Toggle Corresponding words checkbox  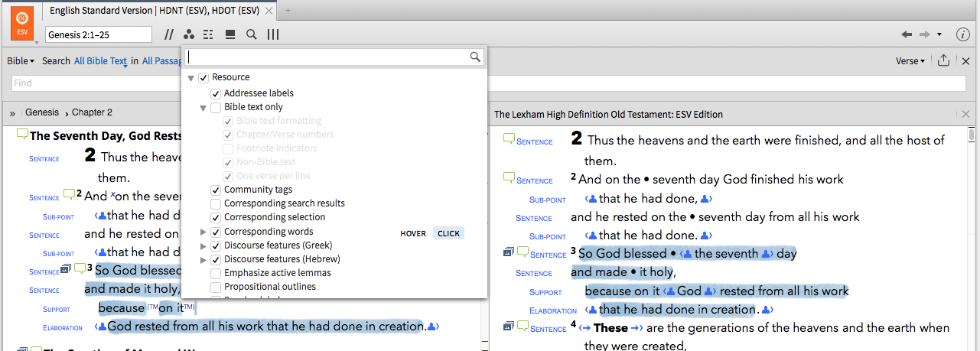pyautogui.click(x=216, y=232)
